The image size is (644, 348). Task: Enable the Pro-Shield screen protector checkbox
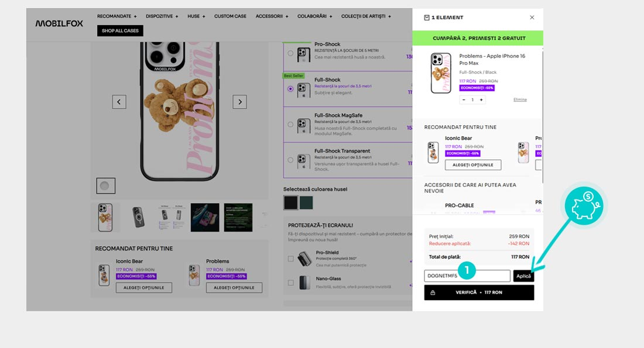(291, 259)
